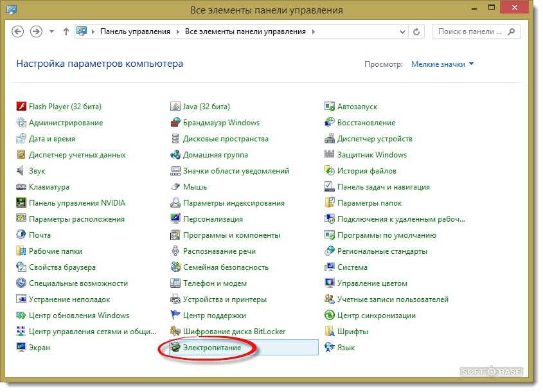Open the Мелкие значки view dropdown
The image size is (543, 392).
coord(442,64)
